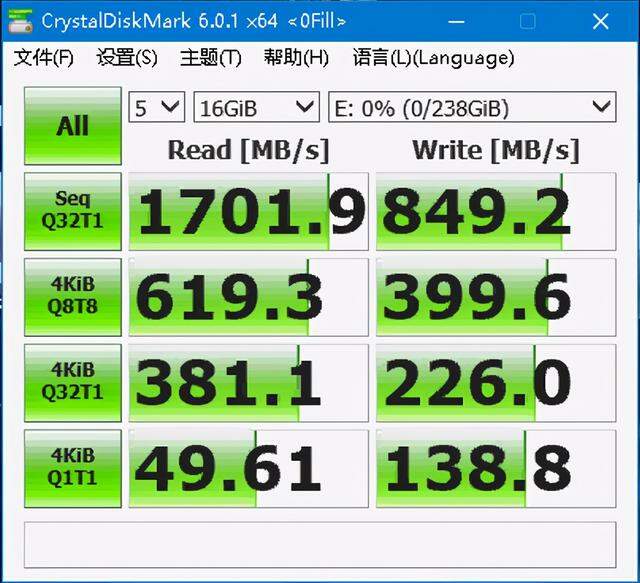Maximize the CrystalDiskMark window

528,21
